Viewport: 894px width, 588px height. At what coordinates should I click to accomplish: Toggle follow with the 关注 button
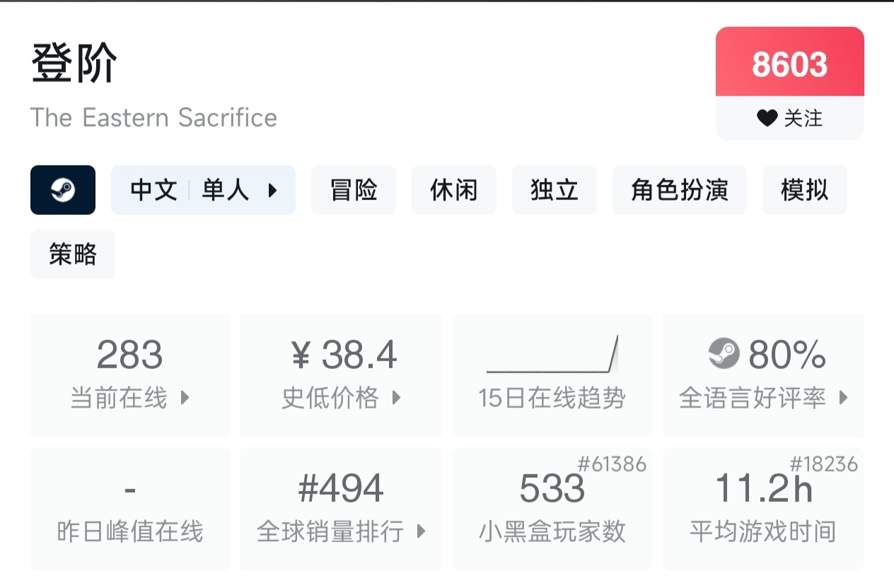[790, 118]
